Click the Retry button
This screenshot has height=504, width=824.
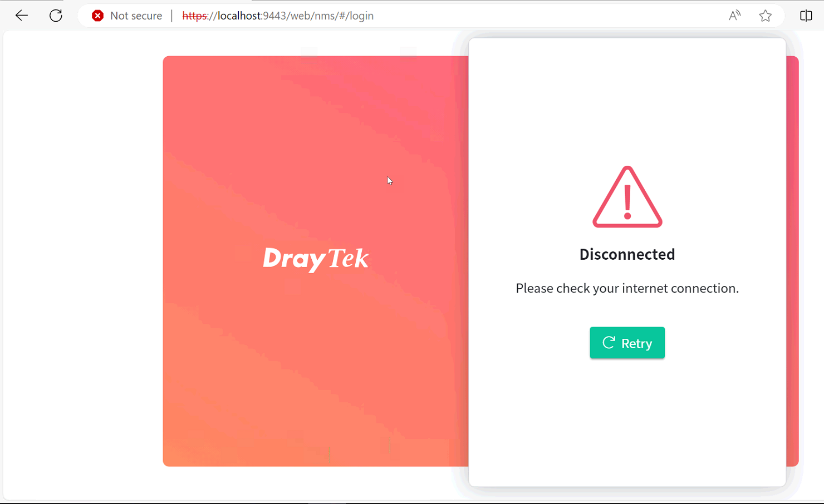(x=627, y=343)
